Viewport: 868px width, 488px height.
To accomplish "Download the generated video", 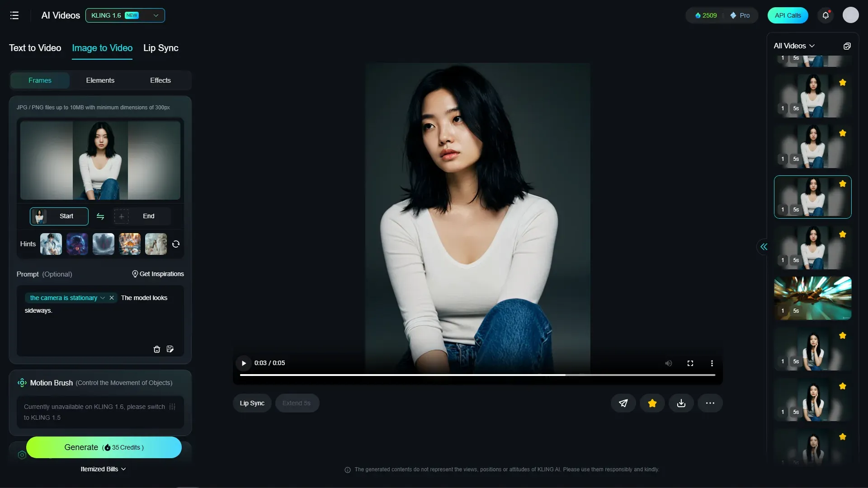I will pos(681,403).
